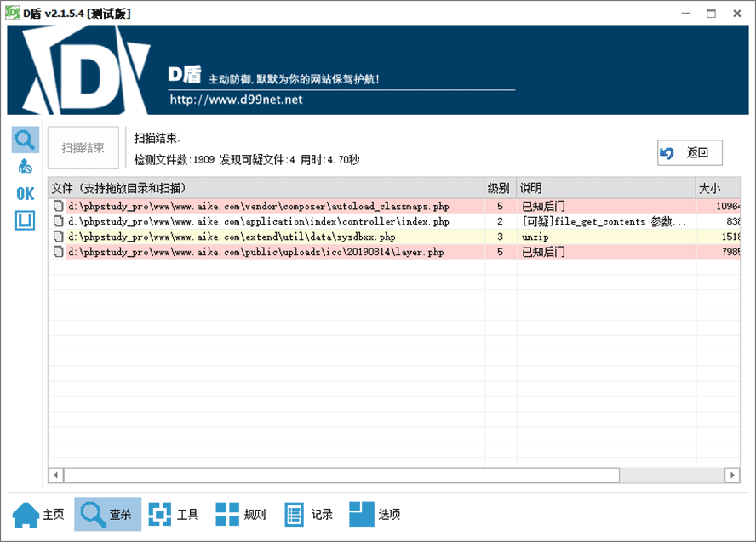This screenshot has width=756, height=542.
Task: Click the magnifier scan icon in left sidebar
Action: [x=26, y=140]
